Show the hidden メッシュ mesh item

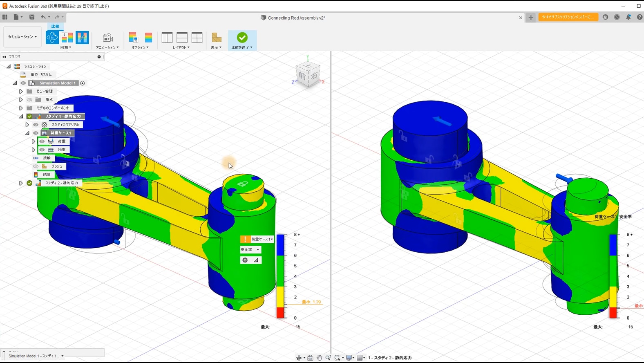point(36,166)
